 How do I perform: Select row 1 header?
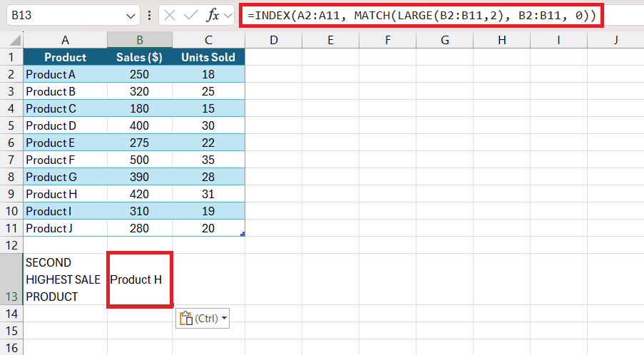(11, 57)
